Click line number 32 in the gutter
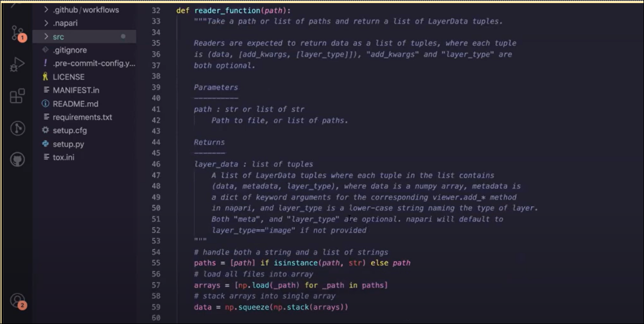 pos(155,10)
